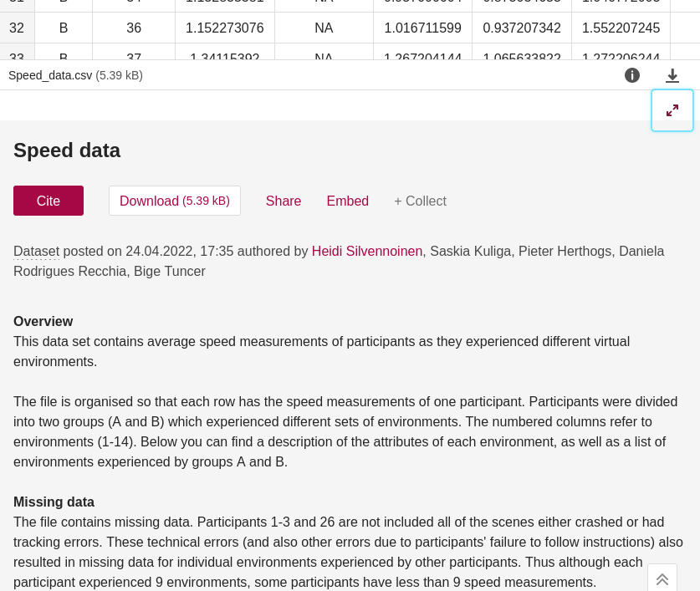700x591 pixels.
Task: Select cell with value 1.016711599
Action: click(422, 28)
